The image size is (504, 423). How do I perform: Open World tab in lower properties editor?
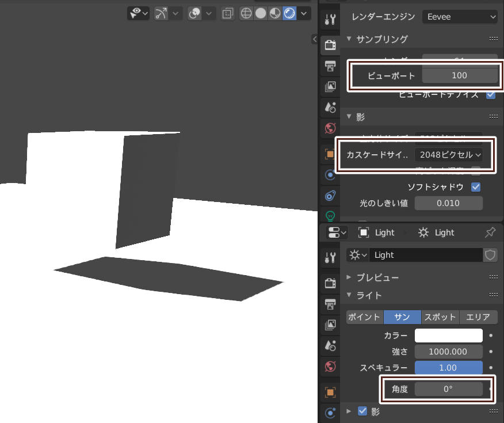(330, 367)
